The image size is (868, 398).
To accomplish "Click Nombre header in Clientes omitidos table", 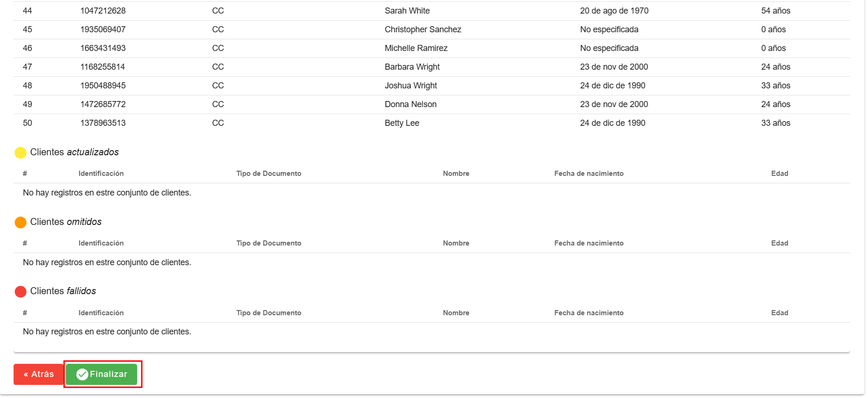I will [x=456, y=243].
